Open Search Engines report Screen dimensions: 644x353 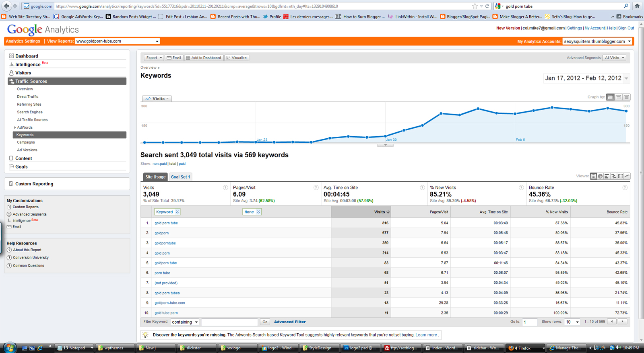tap(30, 112)
